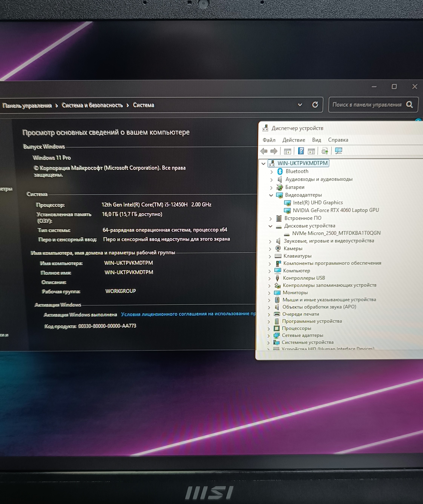Expand the Сетевые адаптеры category
Image resolution: width=423 pixels, height=504 pixels.
pyautogui.click(x=269, y=336)
